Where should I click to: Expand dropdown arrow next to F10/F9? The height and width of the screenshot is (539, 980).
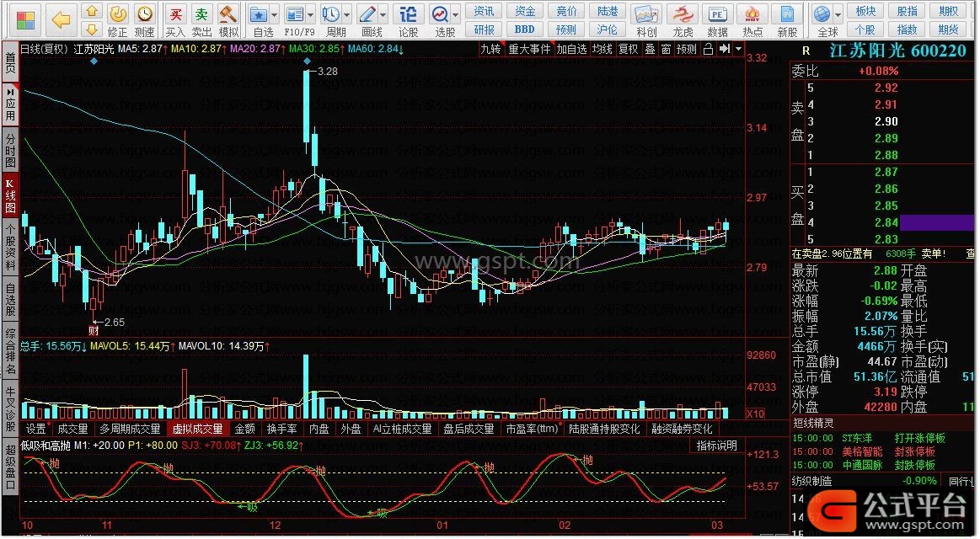[309, 14]
